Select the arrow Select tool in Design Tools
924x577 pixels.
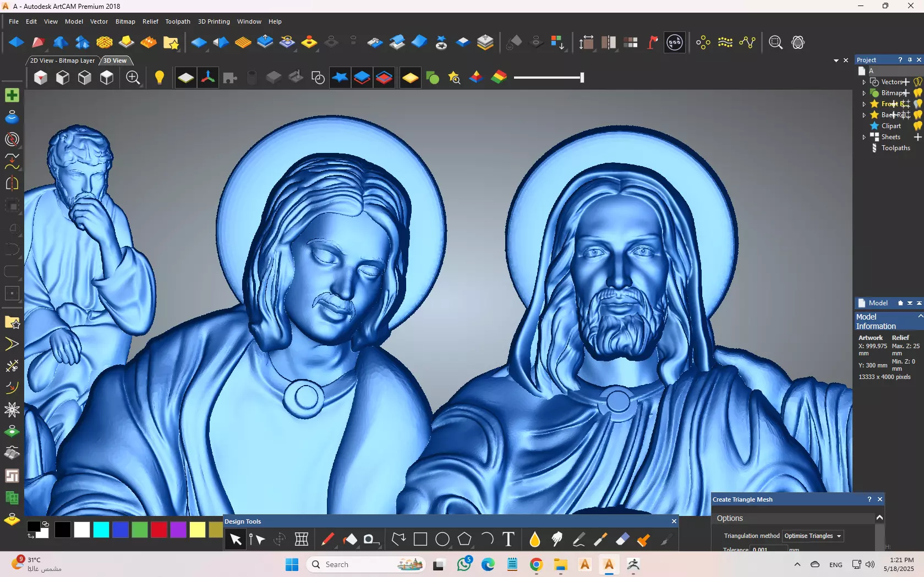pyautogui.click(x=236, y=540)
